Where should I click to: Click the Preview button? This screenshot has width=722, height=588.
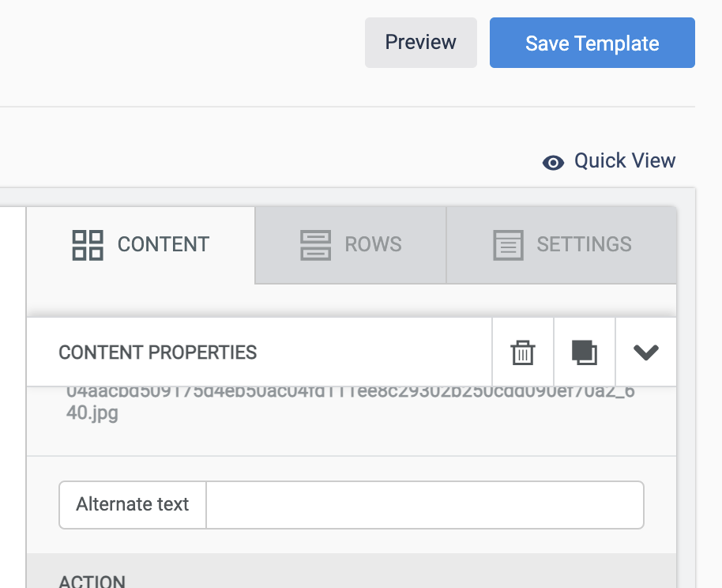[x=421, y=43]
